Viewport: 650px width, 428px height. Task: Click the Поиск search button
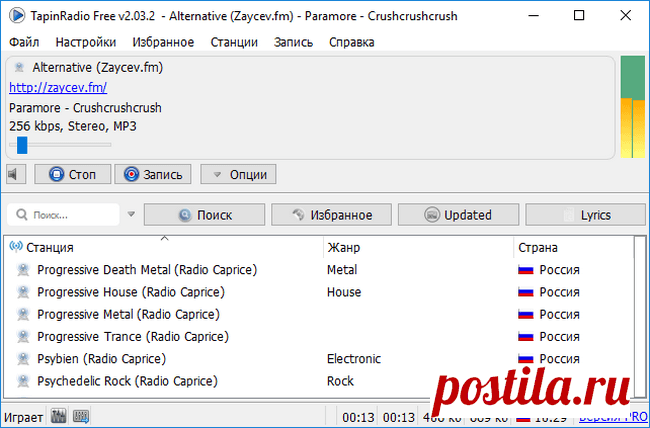coord(204,215)
